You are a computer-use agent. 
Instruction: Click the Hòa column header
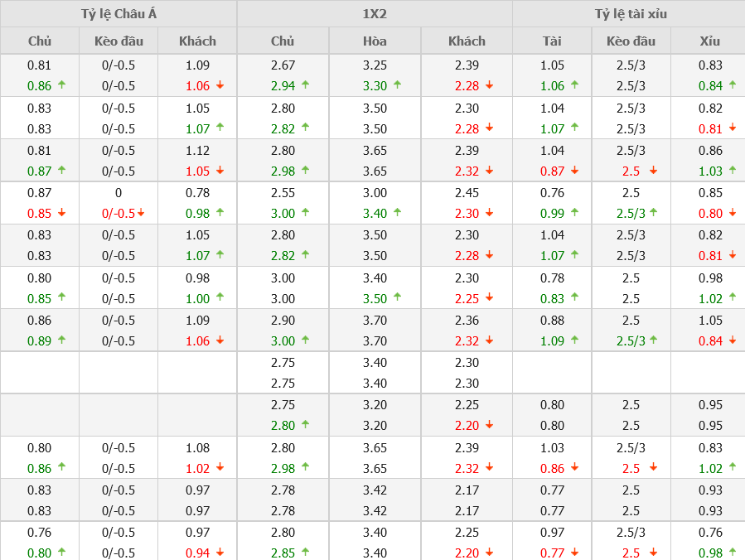point(375,41)
